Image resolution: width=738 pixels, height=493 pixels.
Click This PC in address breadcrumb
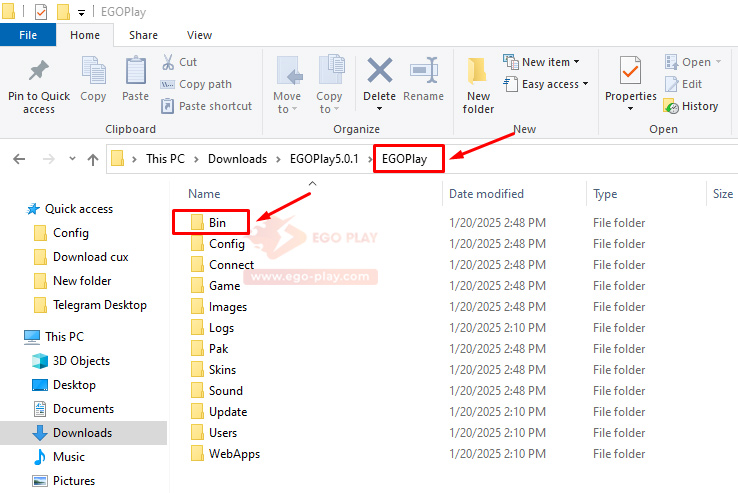[x=165, y=159]
